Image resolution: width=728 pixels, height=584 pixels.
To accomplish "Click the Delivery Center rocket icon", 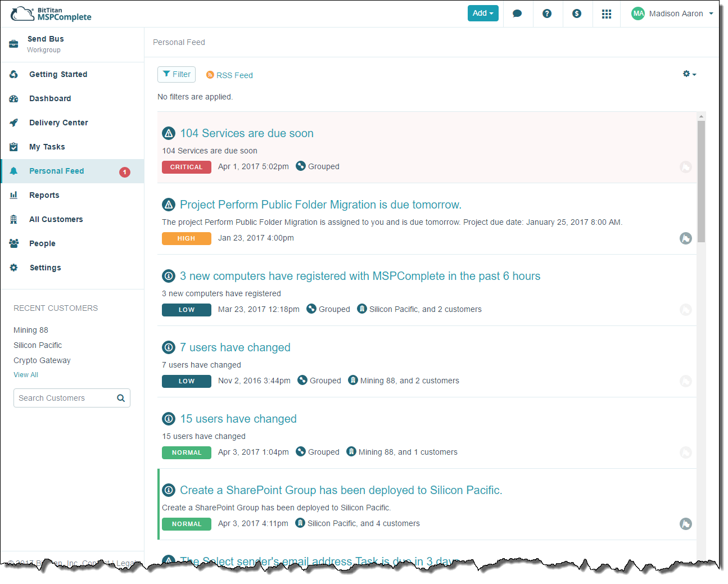I will (x=13, y=123).
